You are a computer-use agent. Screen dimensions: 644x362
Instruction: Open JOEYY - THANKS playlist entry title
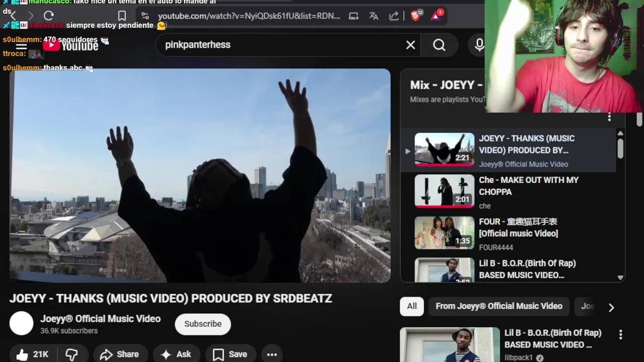click(527, 144)
